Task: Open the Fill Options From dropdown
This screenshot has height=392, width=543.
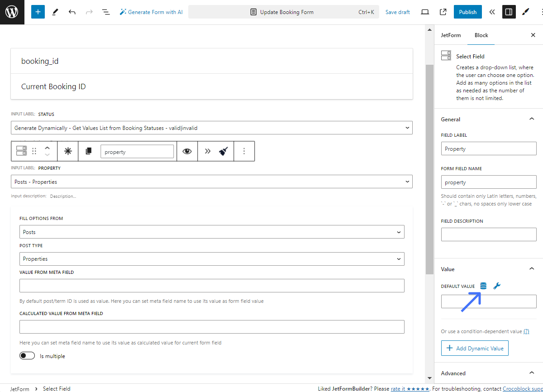Action: tap(212, 232)
